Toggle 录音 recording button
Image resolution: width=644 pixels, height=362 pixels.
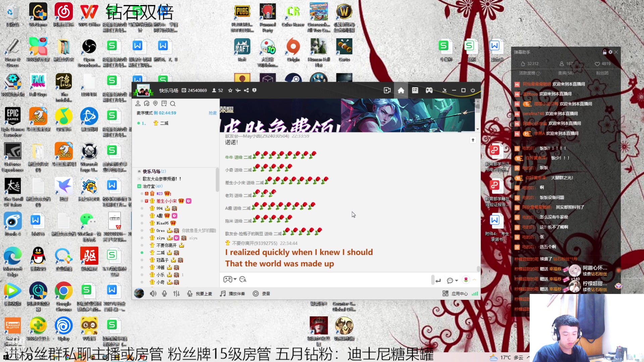click(x=262, y=294)
